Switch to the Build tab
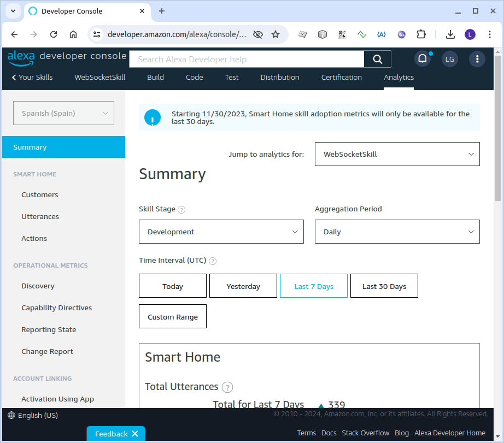Image resolution: width=504 pixels, height=443 pixels. 156,78
